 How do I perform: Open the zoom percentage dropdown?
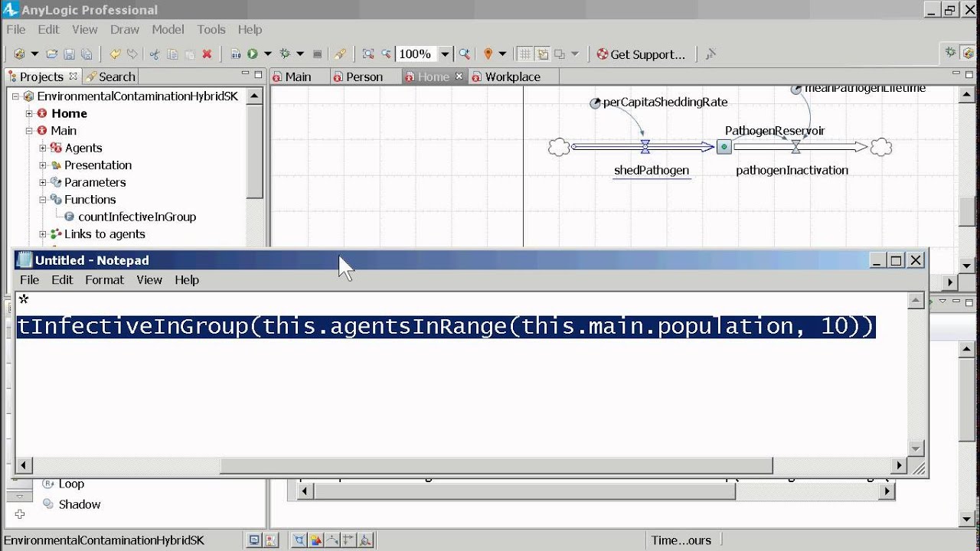click(x=445, y=54)
